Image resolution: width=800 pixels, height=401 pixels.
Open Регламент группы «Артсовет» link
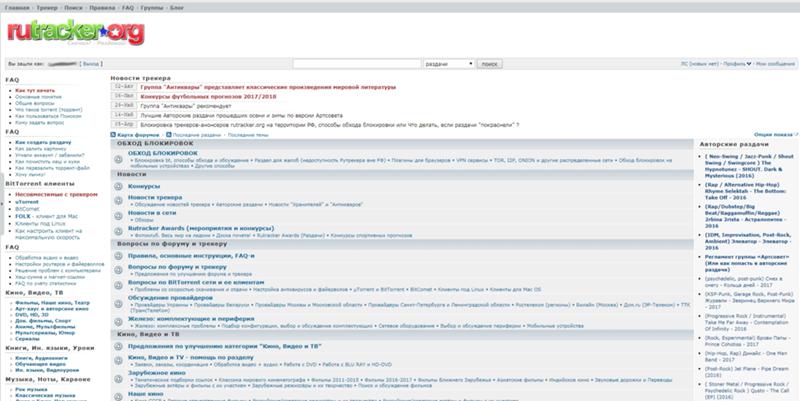746,263
